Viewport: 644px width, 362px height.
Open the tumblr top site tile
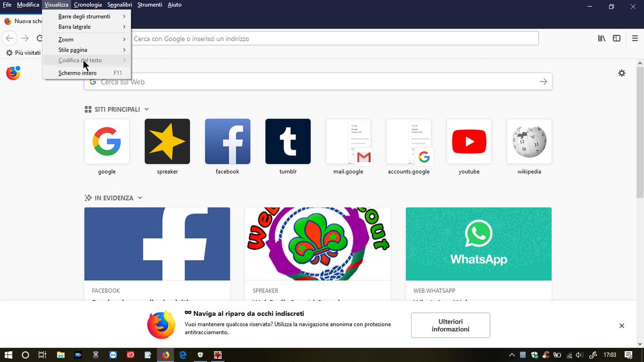point(288,142)
